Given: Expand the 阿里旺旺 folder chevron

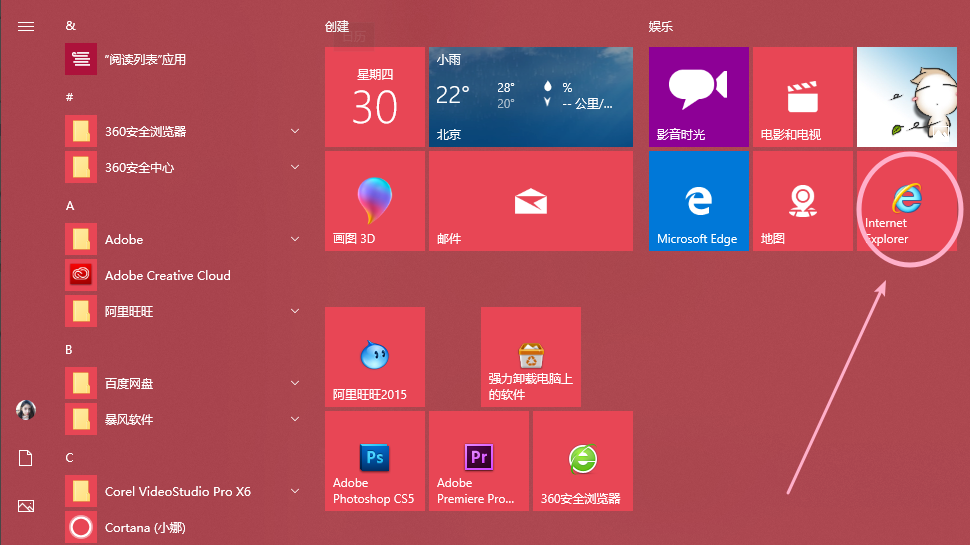Looking at the screenshot, I should (x=295, y=311).
